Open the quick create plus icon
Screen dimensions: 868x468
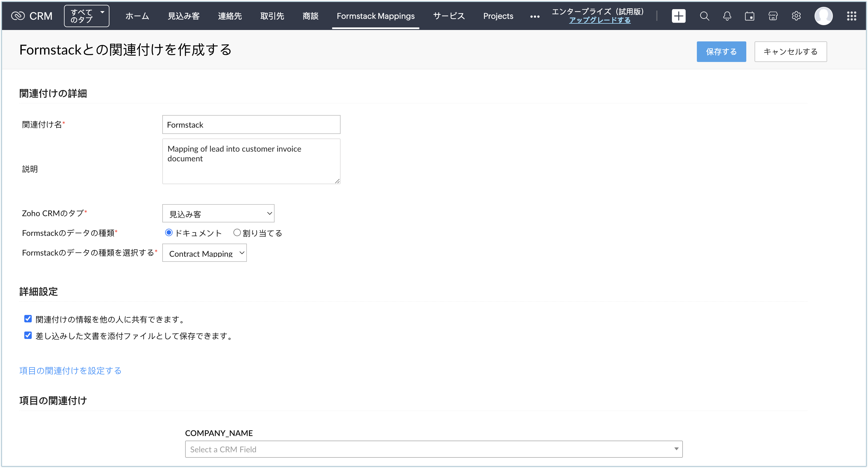coord(678,16)
